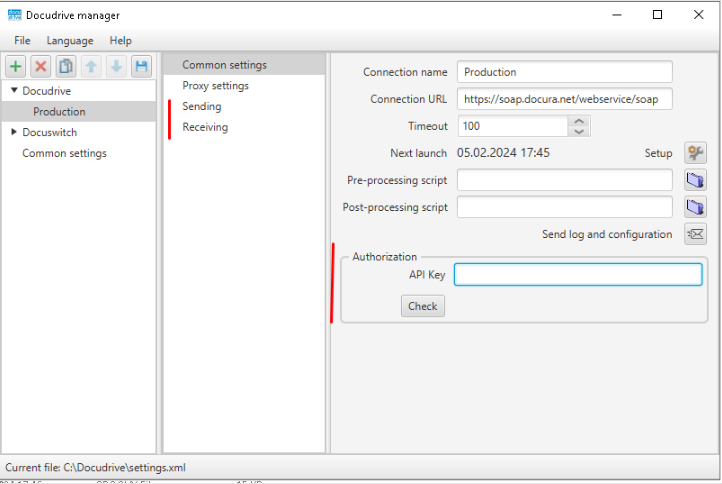
Task: Maximize the Docudrive manager window
Action: 658,15
